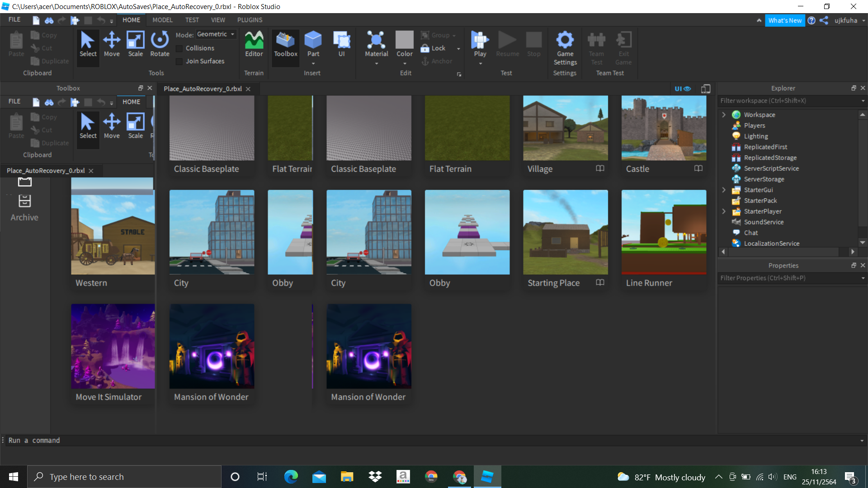
Task: Switch to the PLUGINS tab
Action: 250,20
